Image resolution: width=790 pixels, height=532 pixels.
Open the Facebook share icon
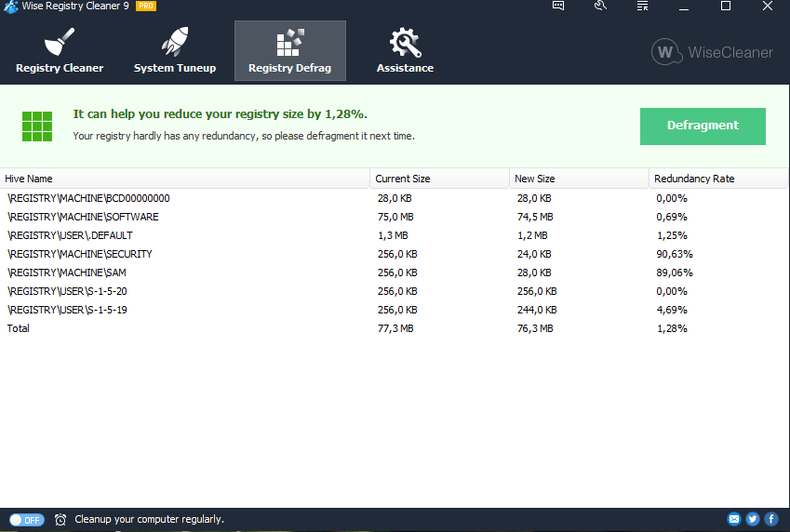coord(771,519)
